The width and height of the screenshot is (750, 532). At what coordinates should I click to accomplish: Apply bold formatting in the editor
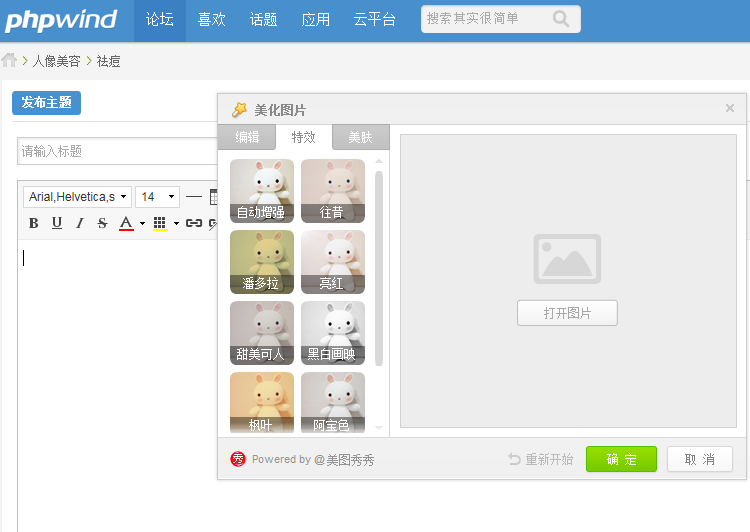pyautogui.click(x=33, y=223)
